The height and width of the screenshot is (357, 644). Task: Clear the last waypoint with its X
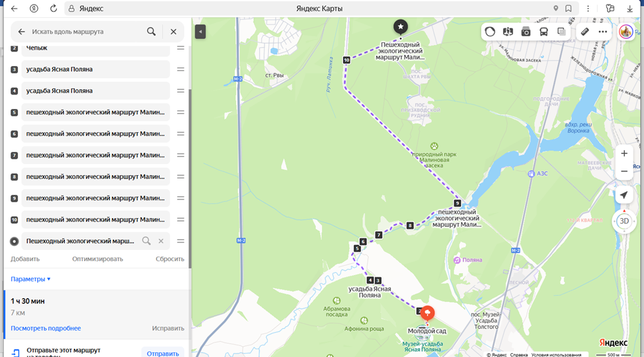click(161, 241)
